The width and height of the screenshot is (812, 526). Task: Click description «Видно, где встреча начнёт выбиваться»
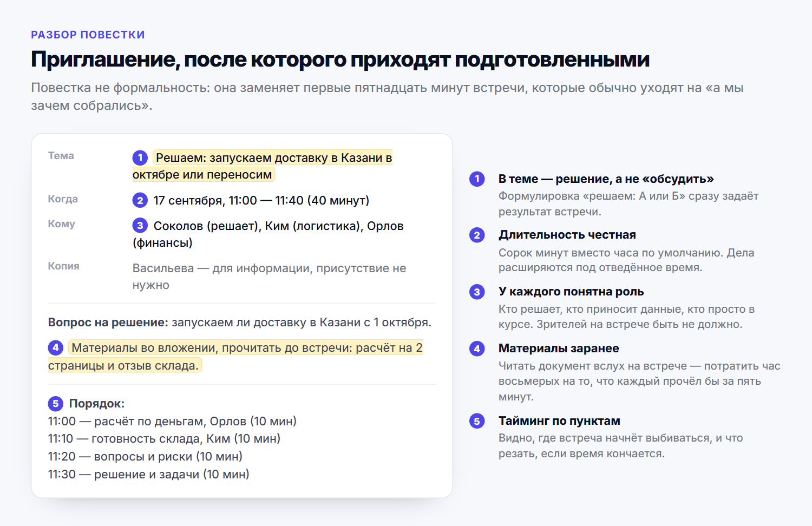coord(621,446)
